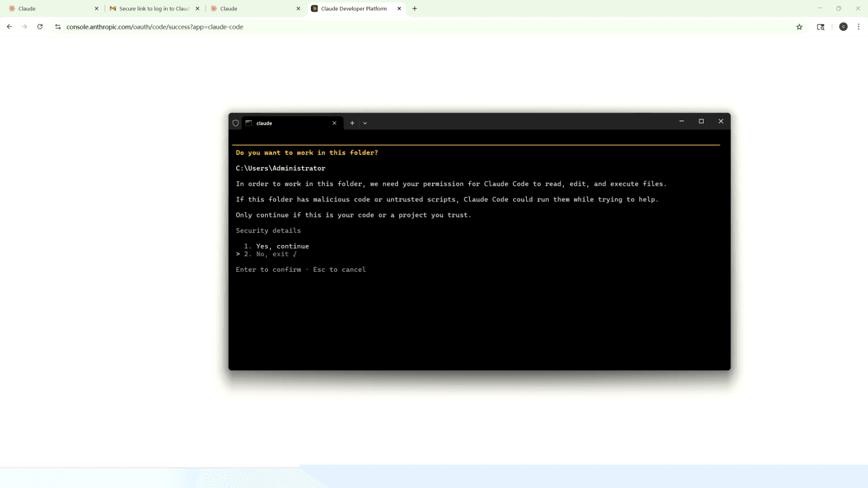Click the 'Security details' text
The image size is (868, 488).
point(268,231)
